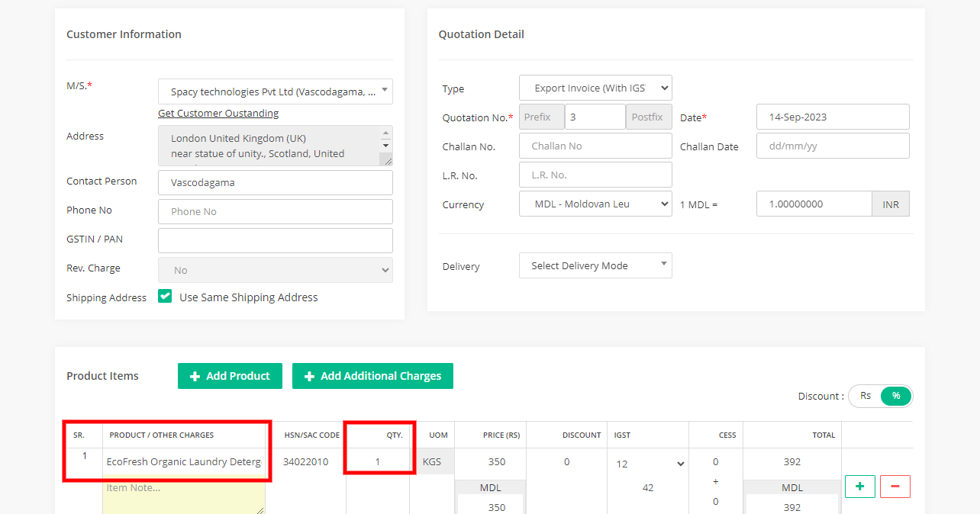Focus the Challan No input field
Screen dimensions: 980x514
(x=595, y=146)
